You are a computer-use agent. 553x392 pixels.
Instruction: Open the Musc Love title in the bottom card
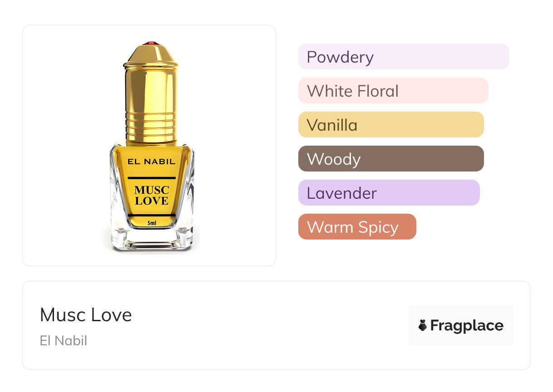coord(86,315)
